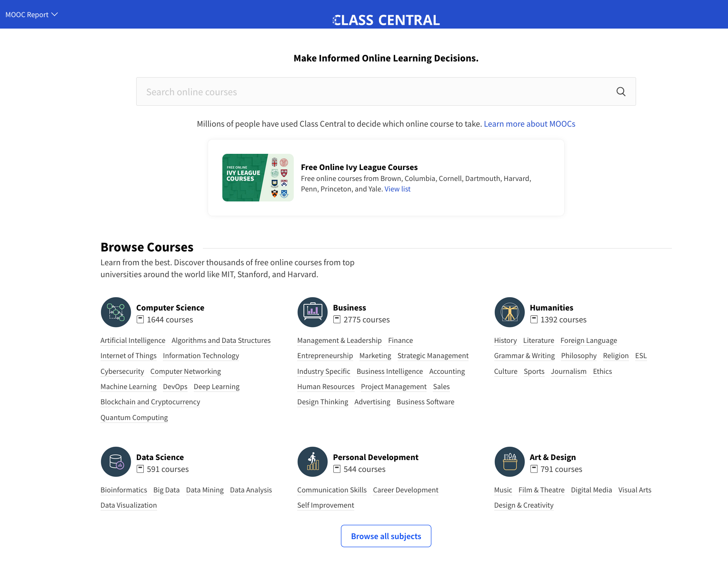
Task: Follow the Learn more about MOOCs link
Action: (x=529, y=124)
